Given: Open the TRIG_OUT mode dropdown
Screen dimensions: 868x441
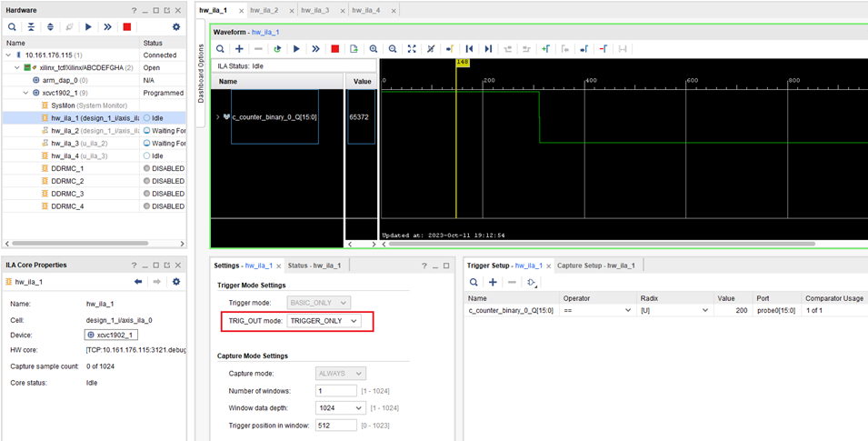Looking at the screenshot, I should click(x=324, y=321).
